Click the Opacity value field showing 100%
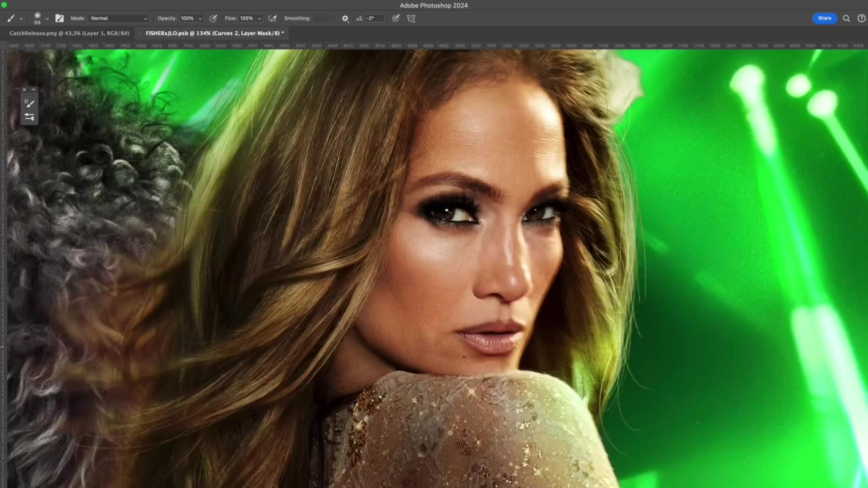The width and height of the screenshot is (868, 488). click(187, 18)
